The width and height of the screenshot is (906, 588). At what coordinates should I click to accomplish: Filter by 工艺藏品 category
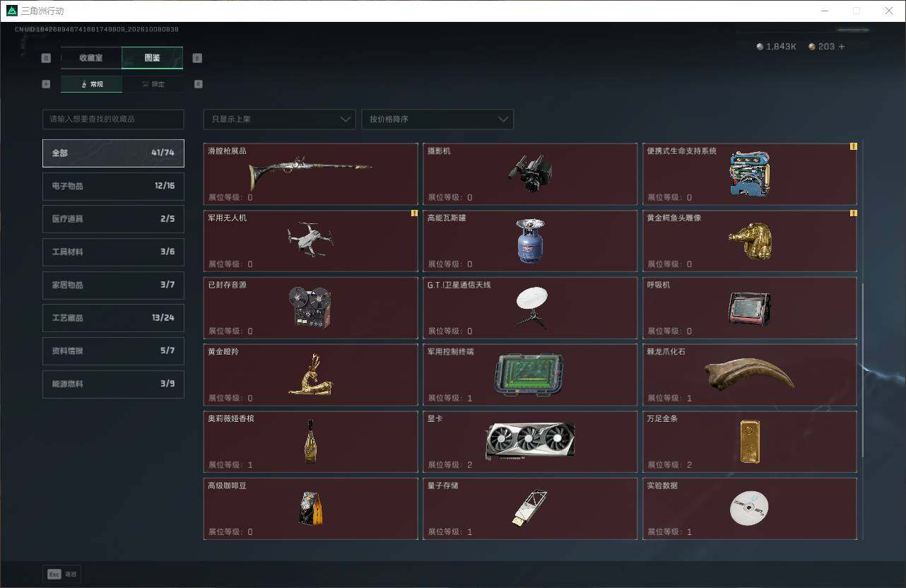(x=113, y=318)
